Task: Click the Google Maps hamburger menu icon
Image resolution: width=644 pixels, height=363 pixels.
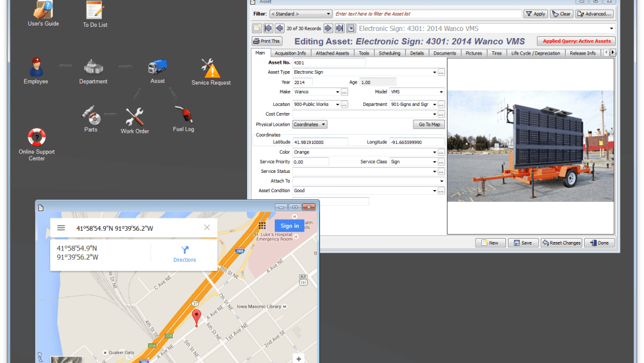Action: [x=61, y=228]
